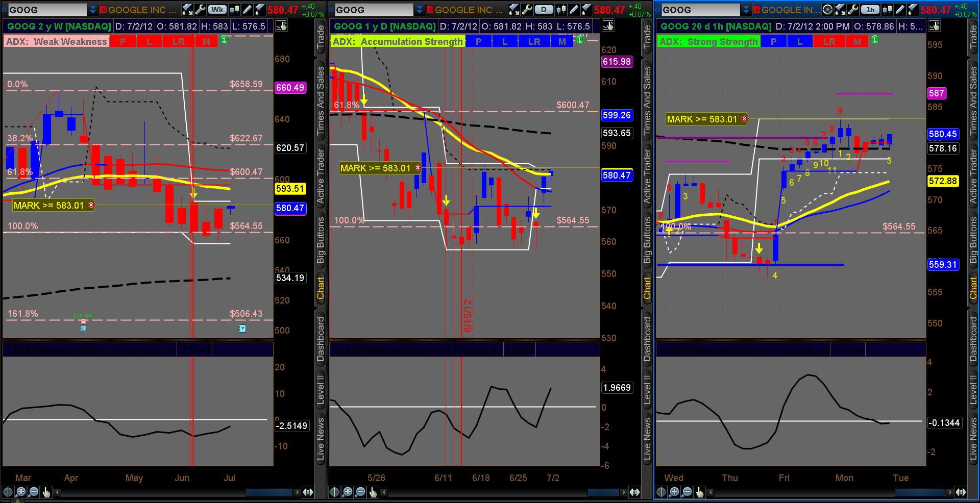Viewport: 980px width, 503px height.
Task: Open symbol dropdown arrow on 1h chart
Action: 746,9
